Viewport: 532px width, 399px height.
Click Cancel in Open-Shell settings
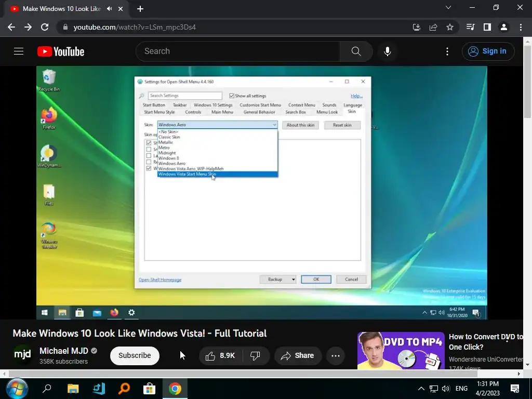351,279
